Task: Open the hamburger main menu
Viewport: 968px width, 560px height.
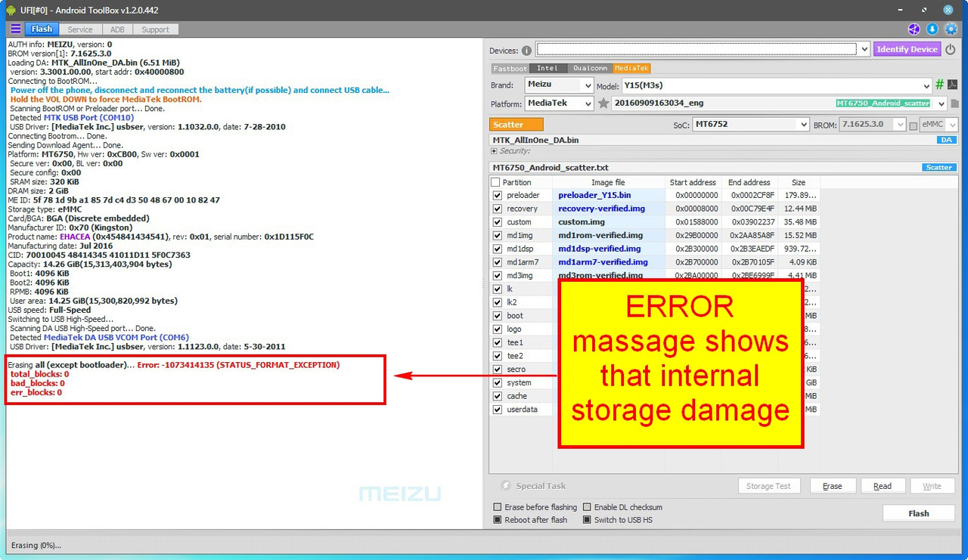Action: pos(15,29)
